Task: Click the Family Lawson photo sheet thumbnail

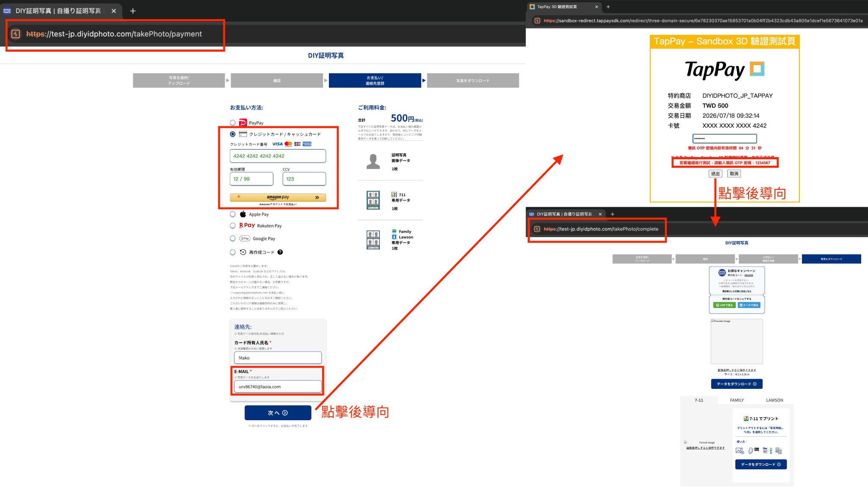Action: (x=373, y=240)
